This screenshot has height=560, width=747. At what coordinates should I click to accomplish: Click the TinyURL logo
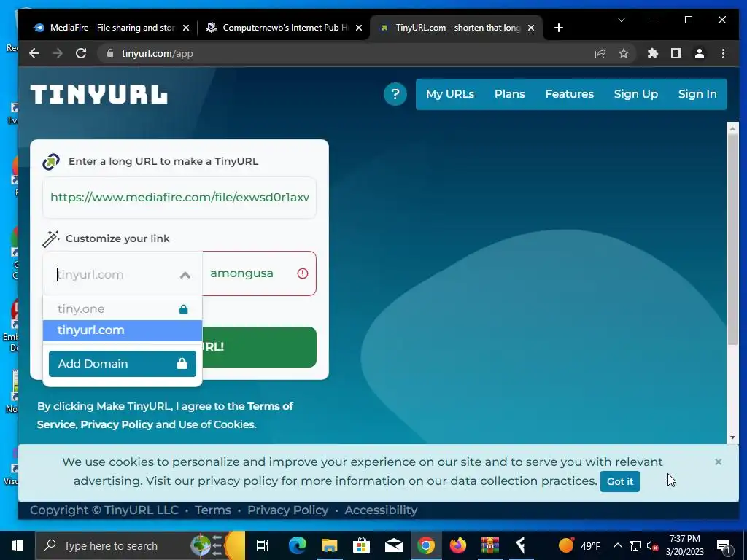click(99, 94)
